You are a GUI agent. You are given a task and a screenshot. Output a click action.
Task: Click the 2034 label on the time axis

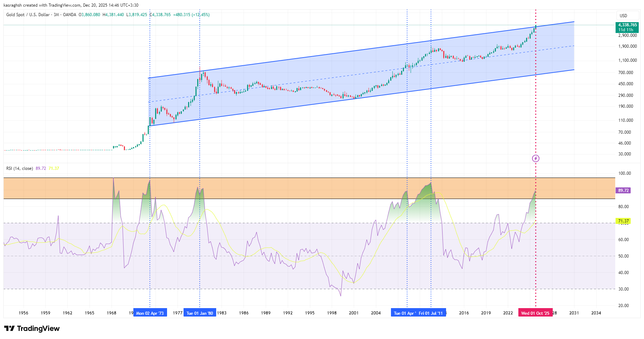(596, 313)
